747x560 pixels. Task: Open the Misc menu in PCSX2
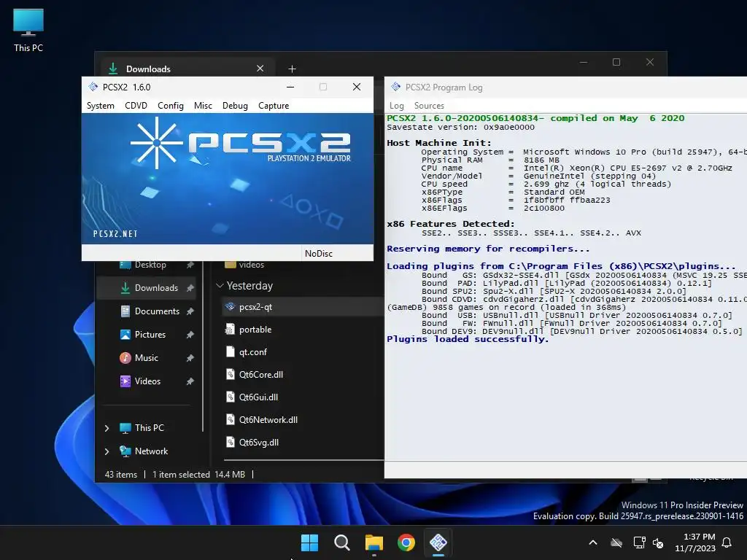pos(203,106)
